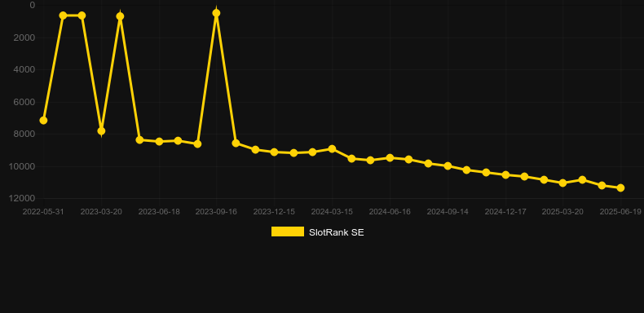644x313 pixels.
Task: Click the 2024-03-15 x-axis date label
Action: click(332, 212)
